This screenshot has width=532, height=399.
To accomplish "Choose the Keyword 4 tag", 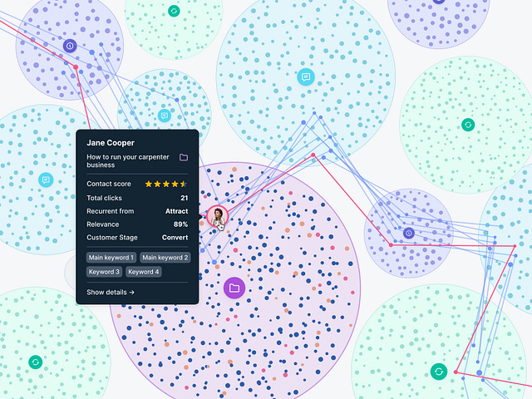I will pos(144,272).
